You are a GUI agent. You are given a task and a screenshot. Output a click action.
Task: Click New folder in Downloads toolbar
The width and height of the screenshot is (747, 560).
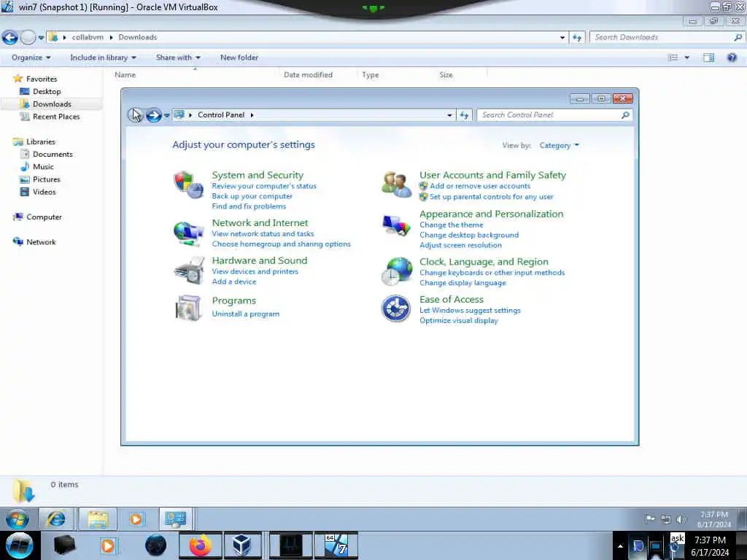point(239,58)
